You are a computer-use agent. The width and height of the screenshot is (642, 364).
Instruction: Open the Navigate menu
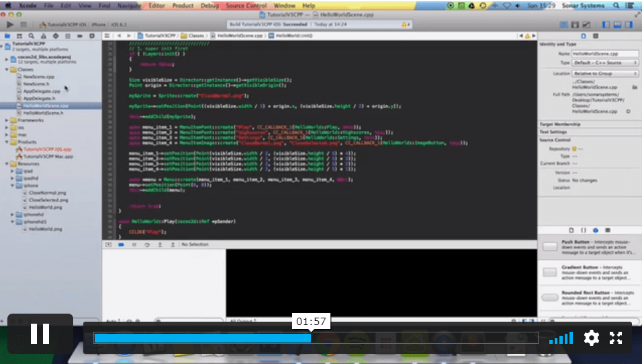point(129,6)
